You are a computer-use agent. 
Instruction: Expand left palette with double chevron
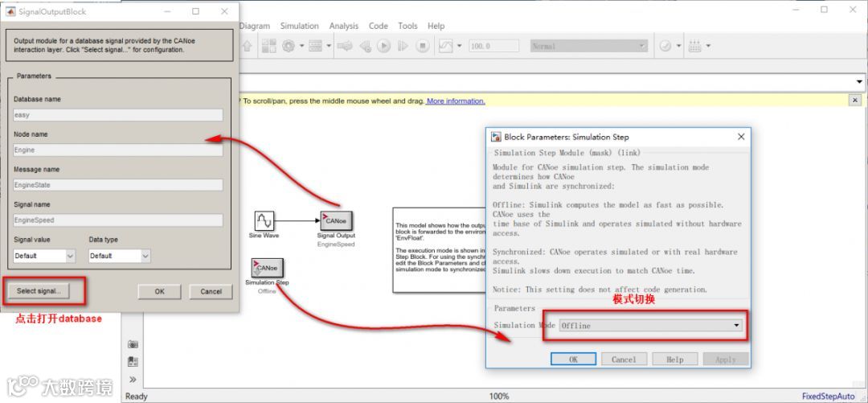[133, 380]
